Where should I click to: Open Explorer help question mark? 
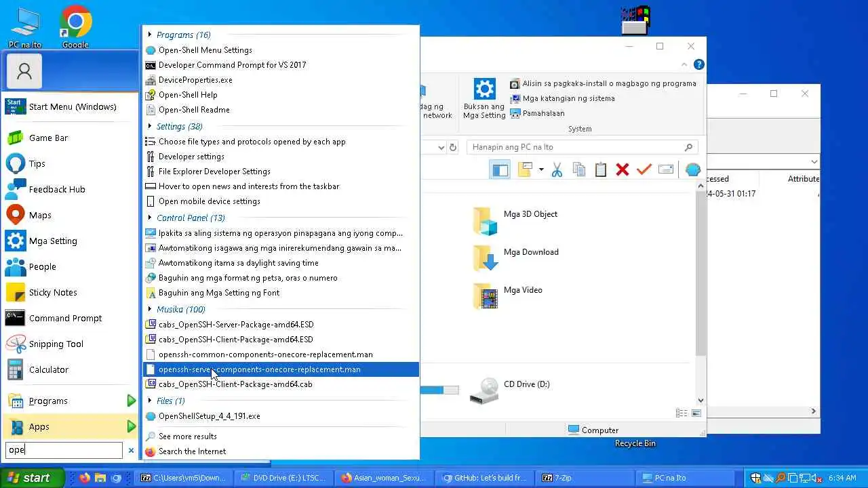tap(698, 65)
